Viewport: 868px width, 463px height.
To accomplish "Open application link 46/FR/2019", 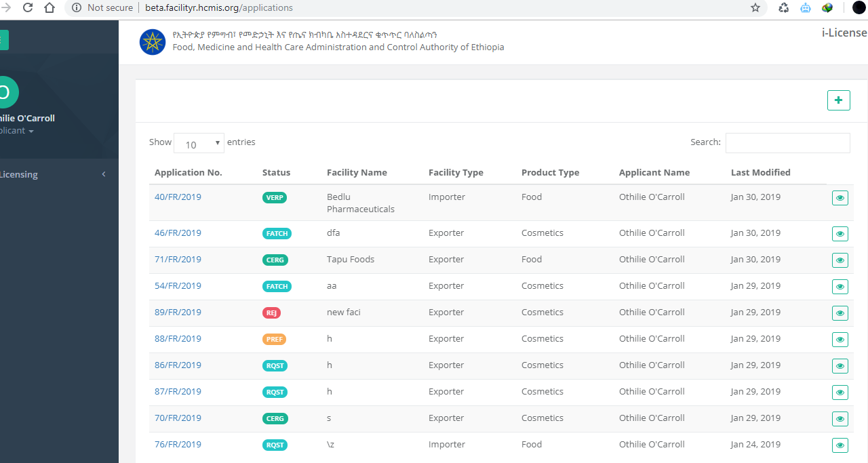I will click(x=178, y=233).
